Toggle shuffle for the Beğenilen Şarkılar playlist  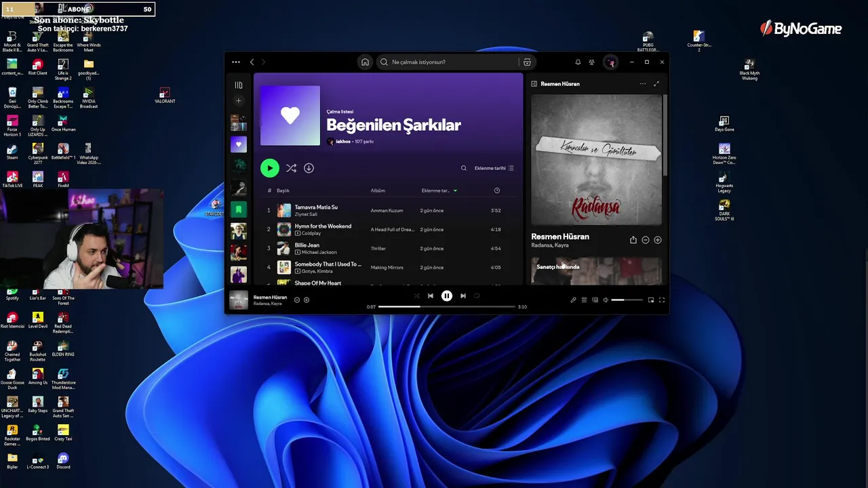click(291, 168)
